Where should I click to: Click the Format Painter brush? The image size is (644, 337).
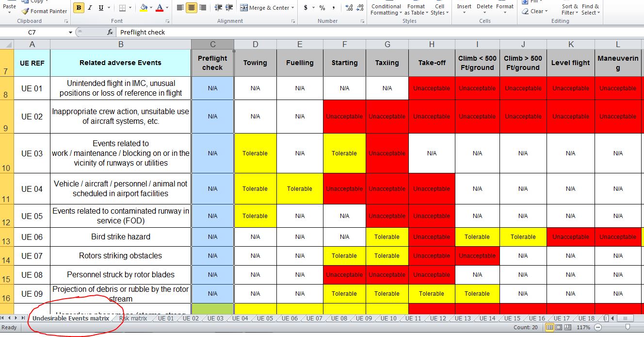[x=25, y=11]
